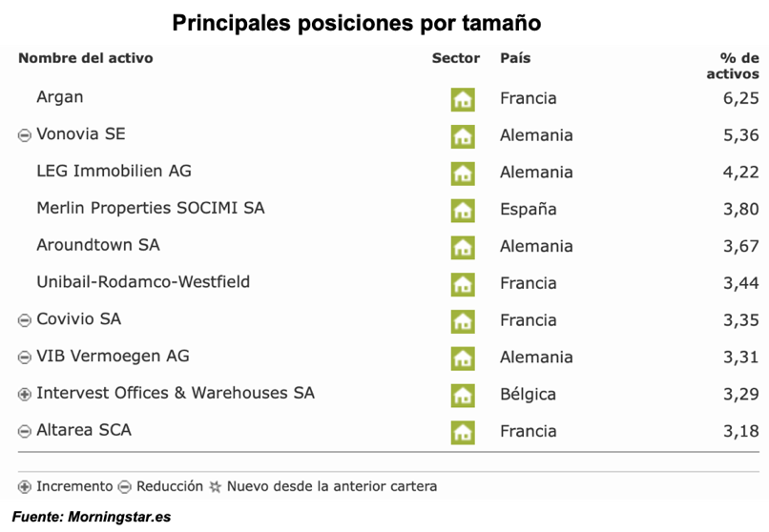Click LEG Immobilien AG sector icon
Screen dimensions: 769x532
463,174
